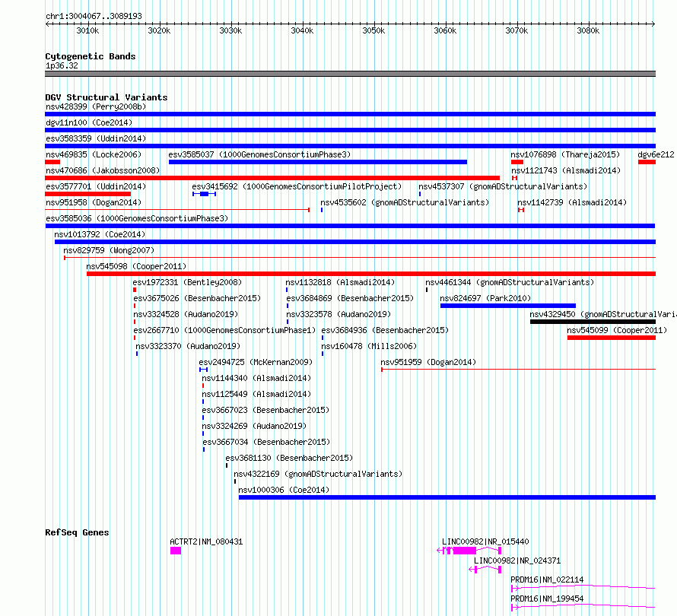Open esv2667710 (1000GenomesConsortiumPhase1) label
Viewport: 677px width, 616px height.
coord(224,330)
